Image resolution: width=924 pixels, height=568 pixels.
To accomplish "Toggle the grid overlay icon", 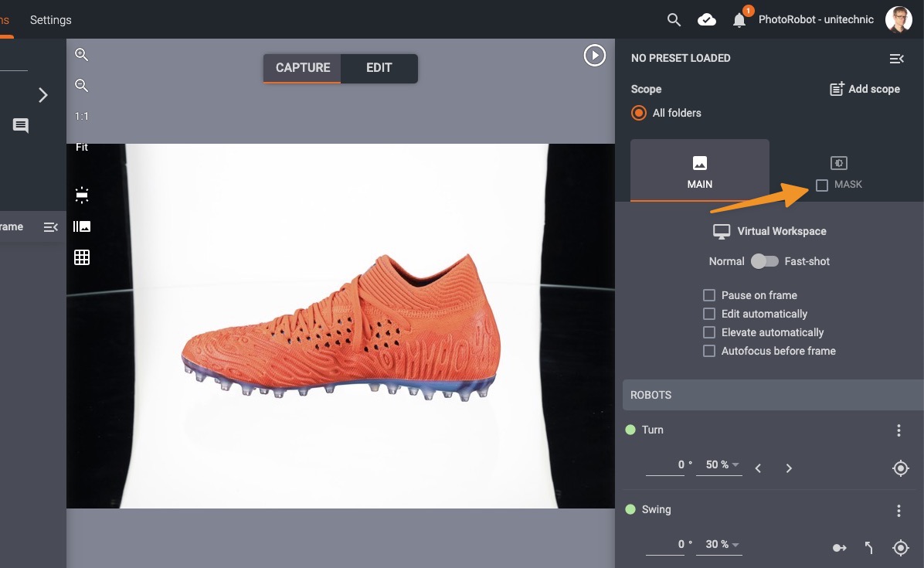I will point(82,257).
